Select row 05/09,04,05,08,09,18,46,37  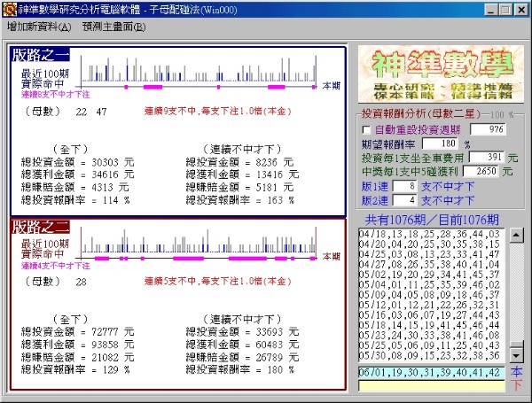pos(429,295)
